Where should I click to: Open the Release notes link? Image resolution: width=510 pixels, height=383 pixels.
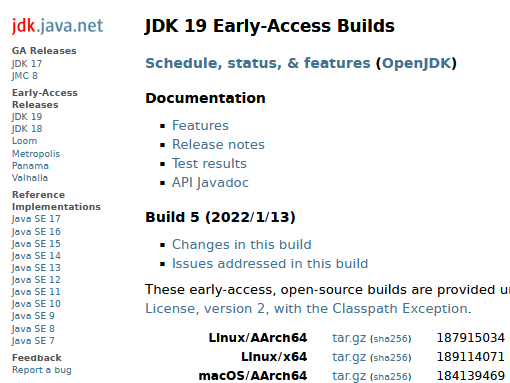pos(218,145)
